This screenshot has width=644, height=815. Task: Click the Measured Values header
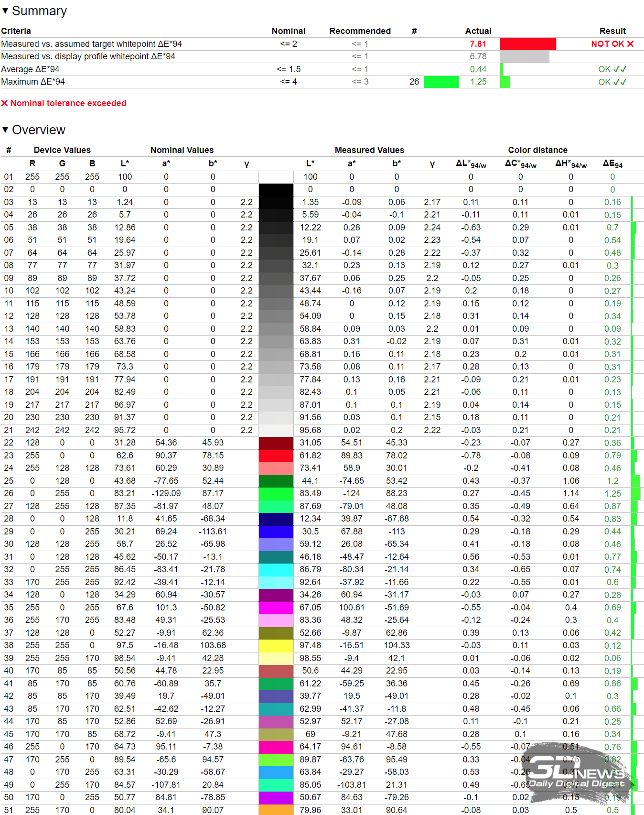coord(369,150)
